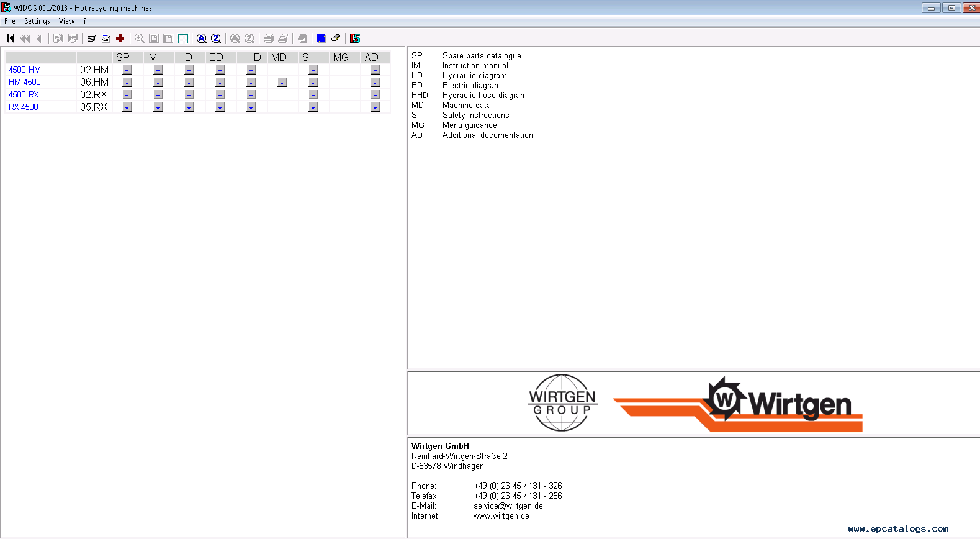Image resolution: width=980 pixels, height=539 pixels.
Task: Click the greyed notes page icon
Action: click(x=302, y=38)
